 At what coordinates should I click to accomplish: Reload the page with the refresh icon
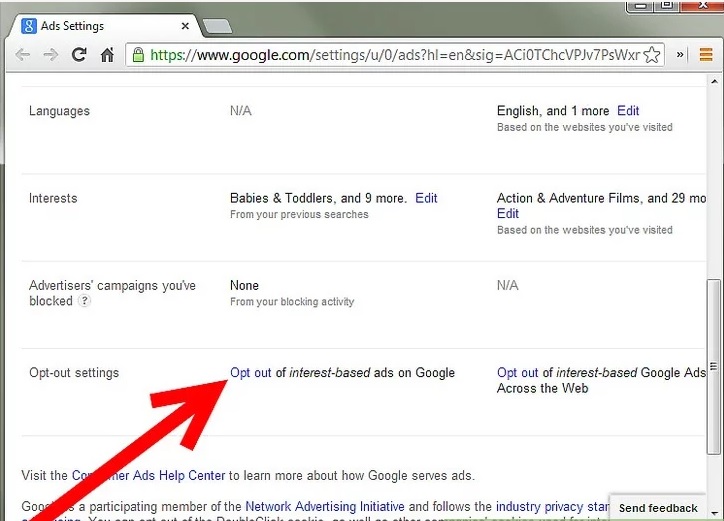click(79, 55)
